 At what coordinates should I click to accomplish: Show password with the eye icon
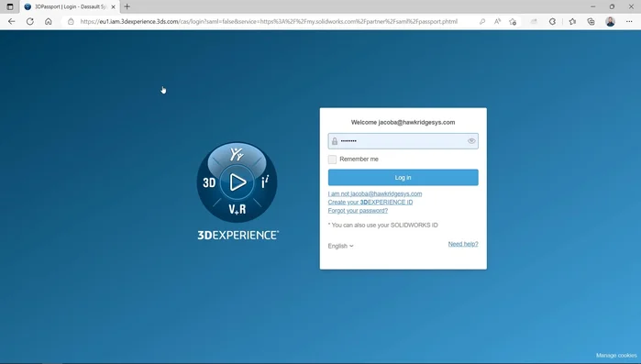click(471, 141)
